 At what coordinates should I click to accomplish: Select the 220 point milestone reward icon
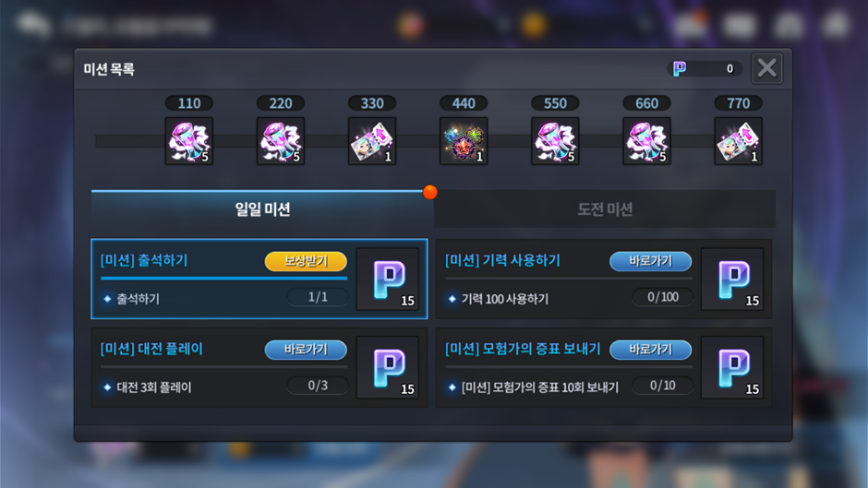pyautogui.click(x=281, y=141)
